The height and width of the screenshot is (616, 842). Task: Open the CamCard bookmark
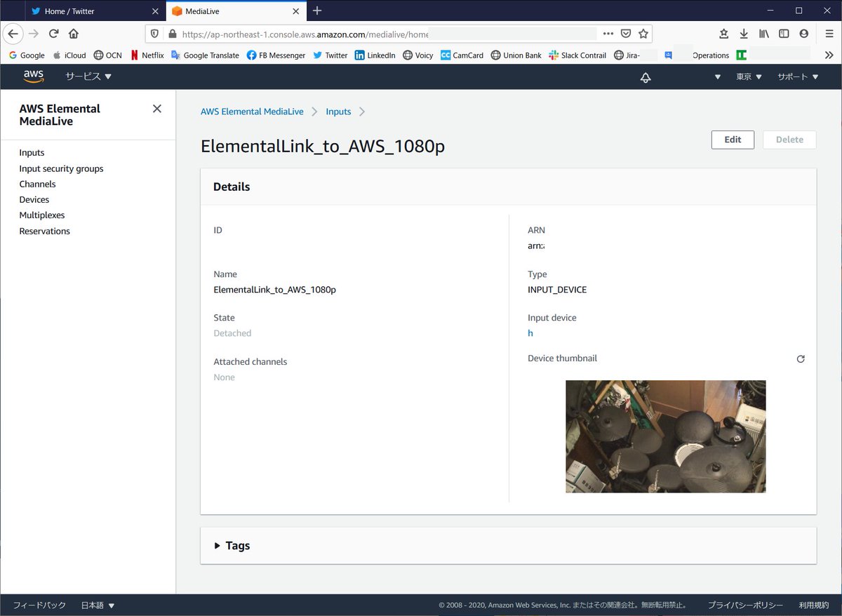coord(462,55)
